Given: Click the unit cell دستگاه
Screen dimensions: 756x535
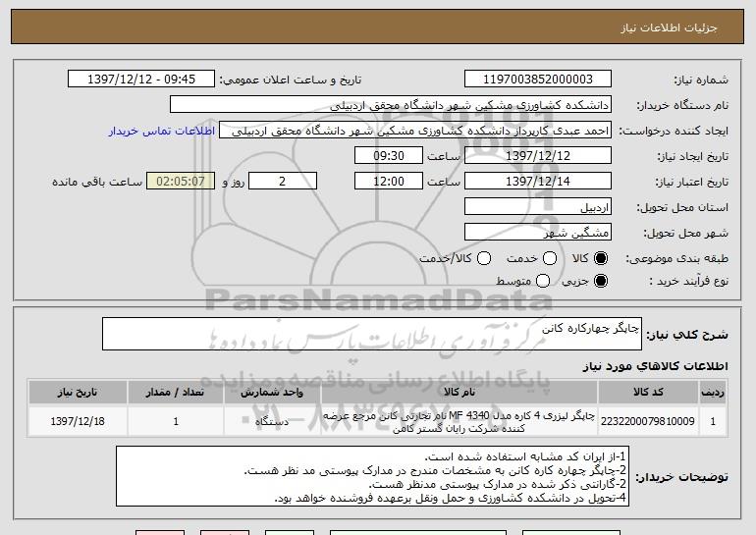Looking at the screenshot, I should point(272,421).
